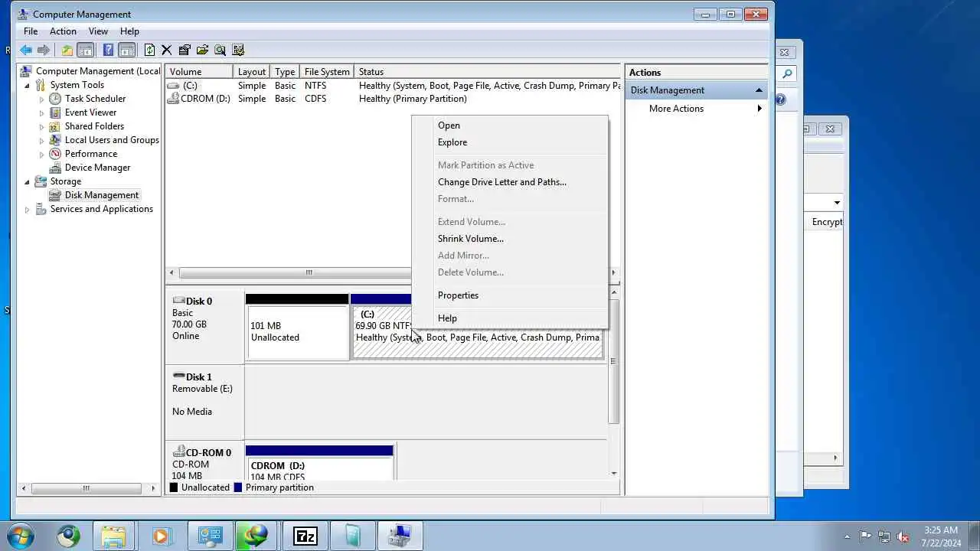This screenshot has width=980, height=551.
Task: Click the Back arrow in the toolbar
Action: click(x=26, y=50)
